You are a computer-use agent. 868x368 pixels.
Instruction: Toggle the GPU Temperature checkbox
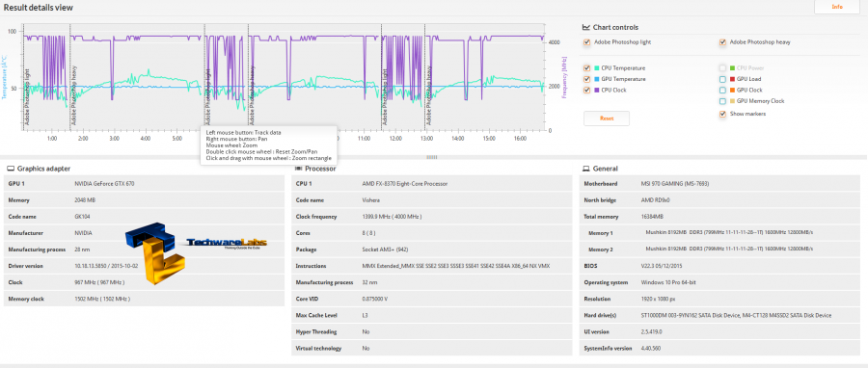tap(586, 79)
